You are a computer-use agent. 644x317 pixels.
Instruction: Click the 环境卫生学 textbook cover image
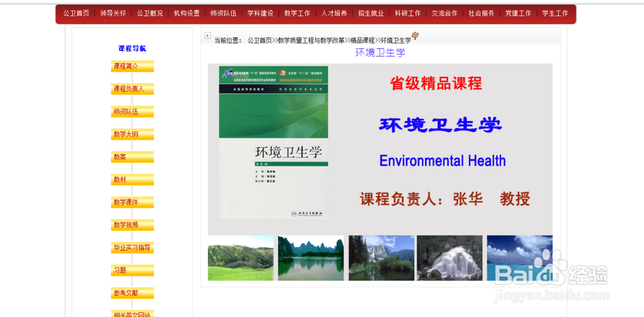[274, 142]
